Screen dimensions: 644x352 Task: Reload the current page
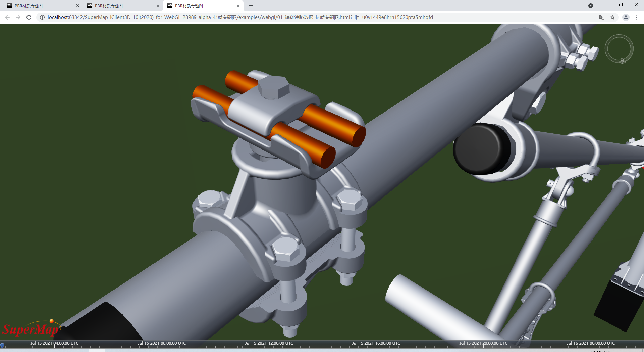pos(29,17)
